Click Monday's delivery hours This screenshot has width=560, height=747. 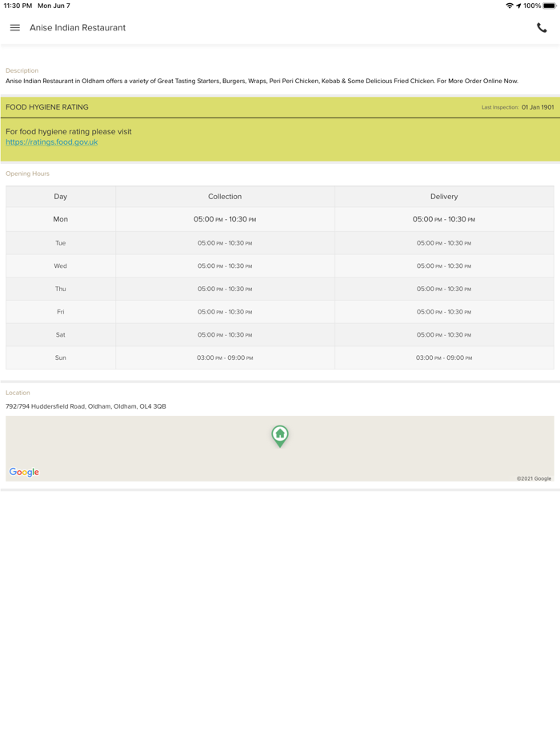(444, 219)
